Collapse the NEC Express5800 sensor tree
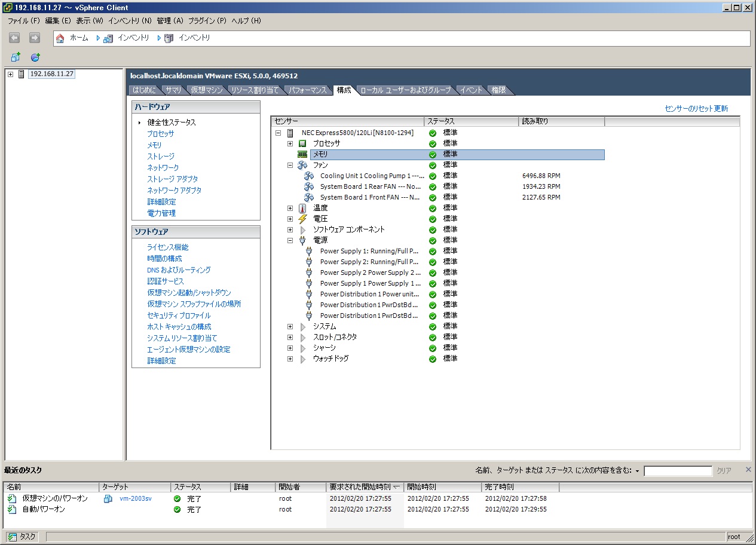 coord(278,133)
